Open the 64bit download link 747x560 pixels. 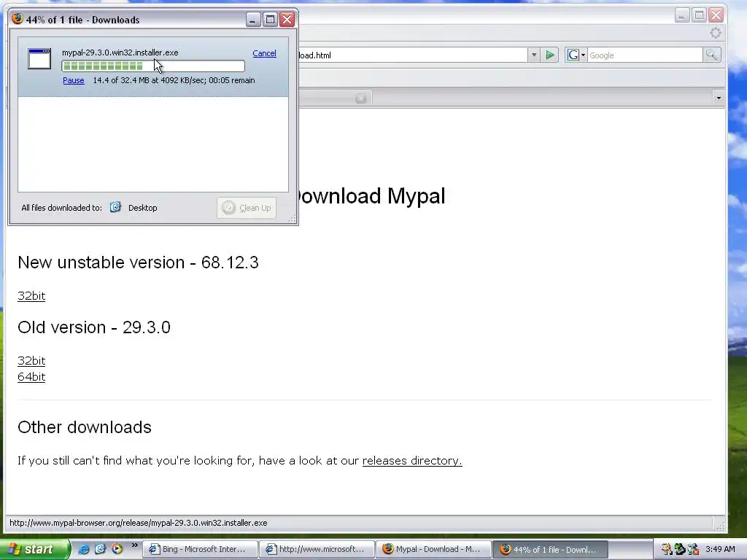tap(31, 377)
